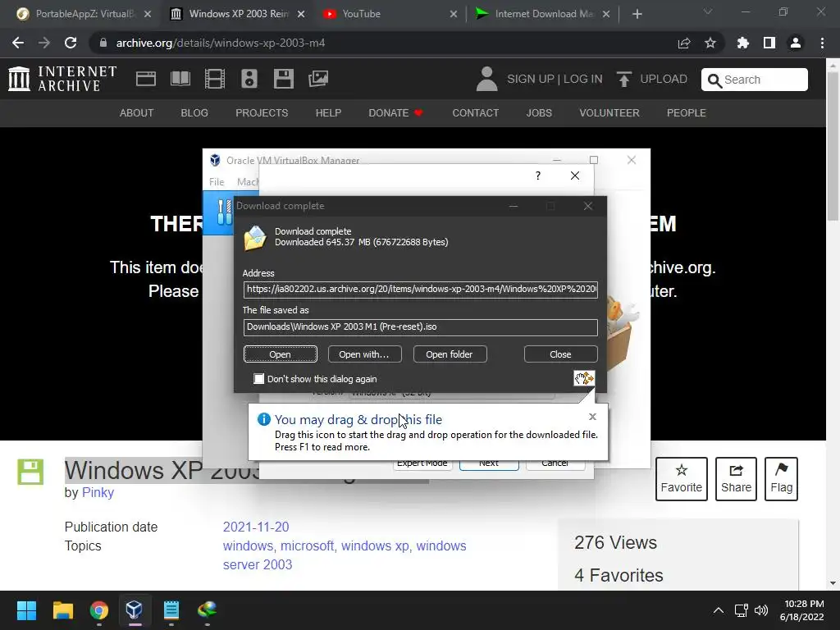840x630 pixels.
Task: Click the Upload arrow icon
Action: [x=623, y=80]
